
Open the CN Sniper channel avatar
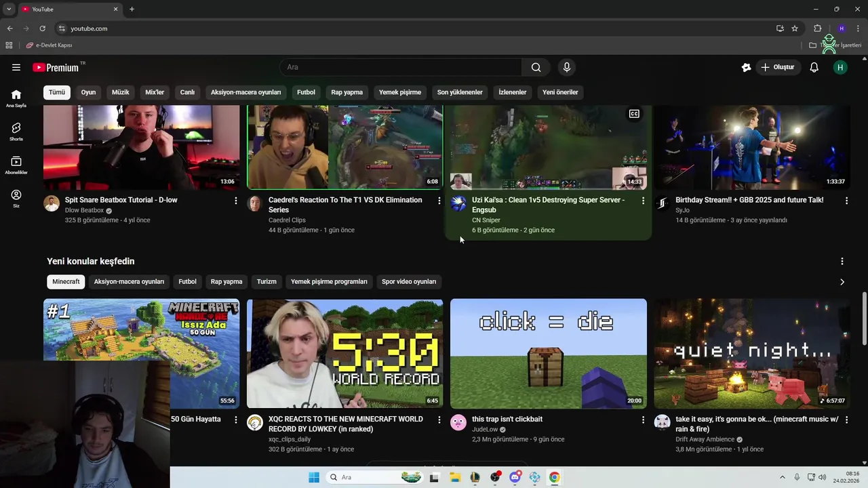(458, 203)
